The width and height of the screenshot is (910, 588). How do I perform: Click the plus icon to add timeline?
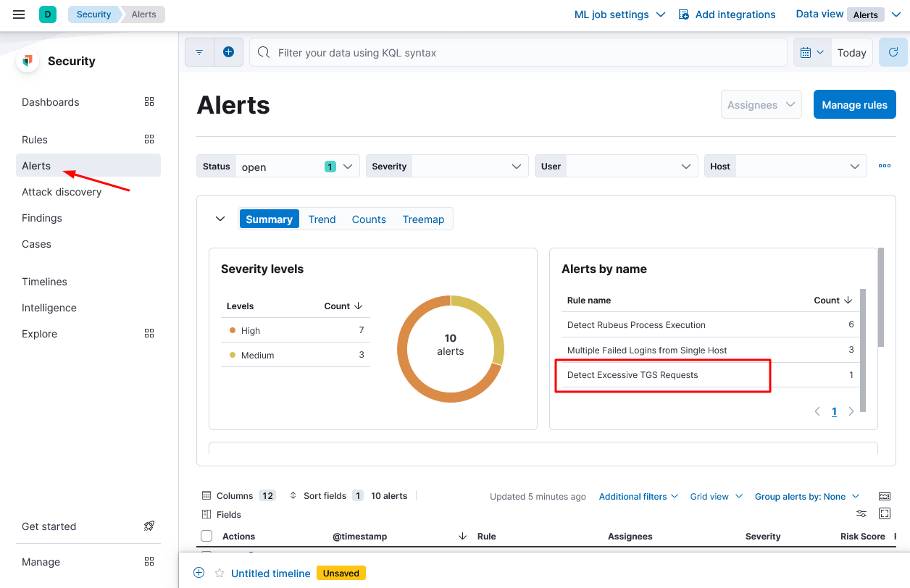[199, 573]
